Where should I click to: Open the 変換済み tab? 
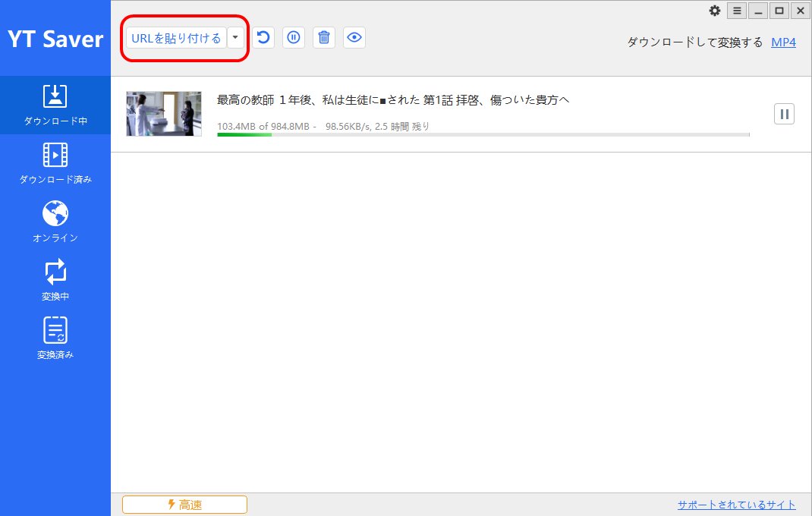[x=55, y=339]
